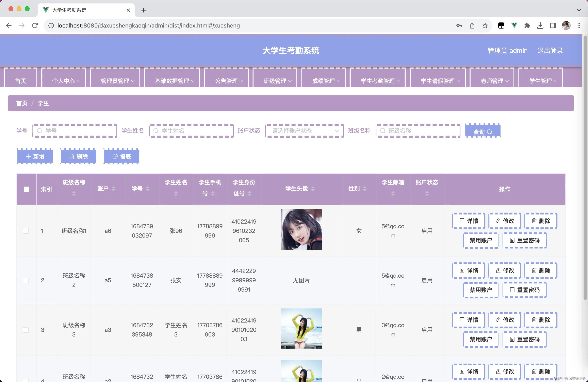
Task: Click the bookmark star in the address bar
Action: [485, 25]
